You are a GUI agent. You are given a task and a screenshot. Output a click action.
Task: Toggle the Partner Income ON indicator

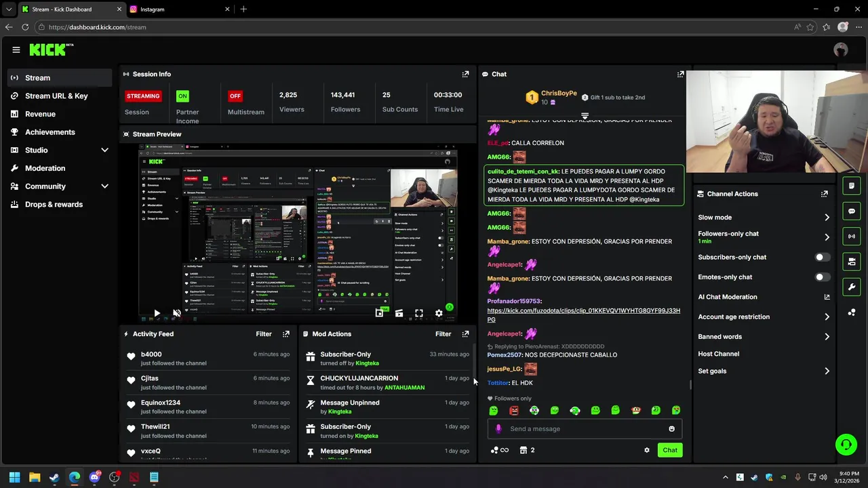[182, 96]
